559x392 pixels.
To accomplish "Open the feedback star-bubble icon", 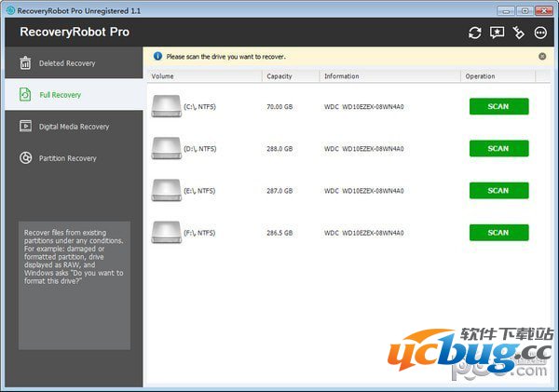I will (498, 33).
